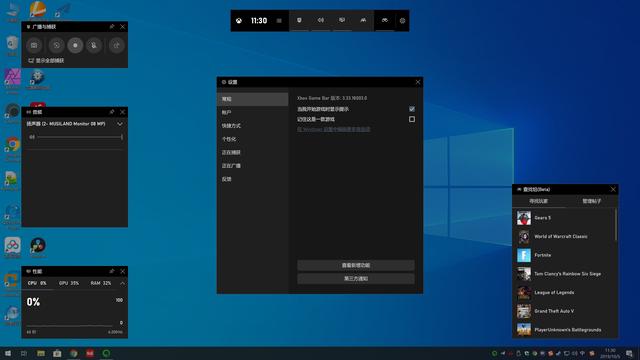Mute the speaker in the audio widget
Screen dimensions: 640x360
[32, 137]
